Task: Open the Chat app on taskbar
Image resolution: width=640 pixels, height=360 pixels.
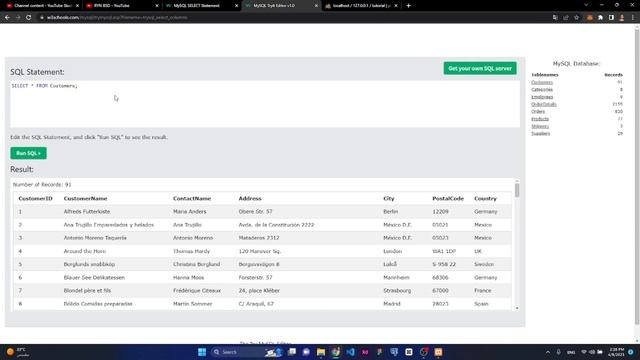Action: (306, 352)
